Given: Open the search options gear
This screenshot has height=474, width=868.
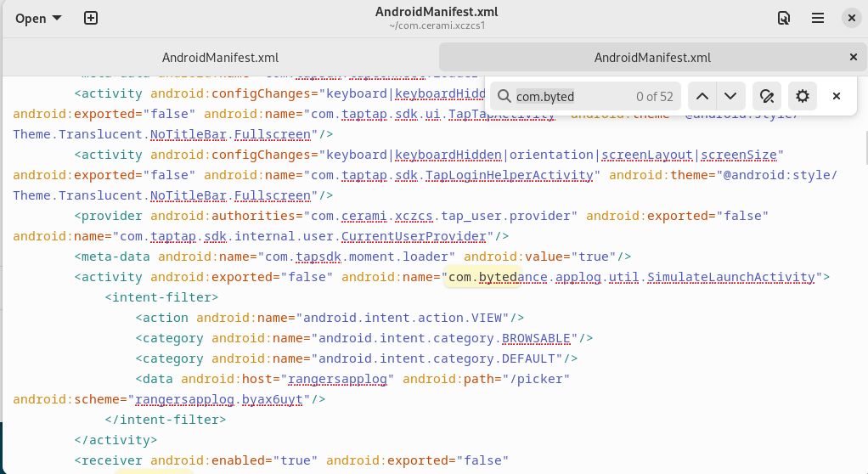Looking at the screenshot, I should pyautogui.click(x=802, y=96).
